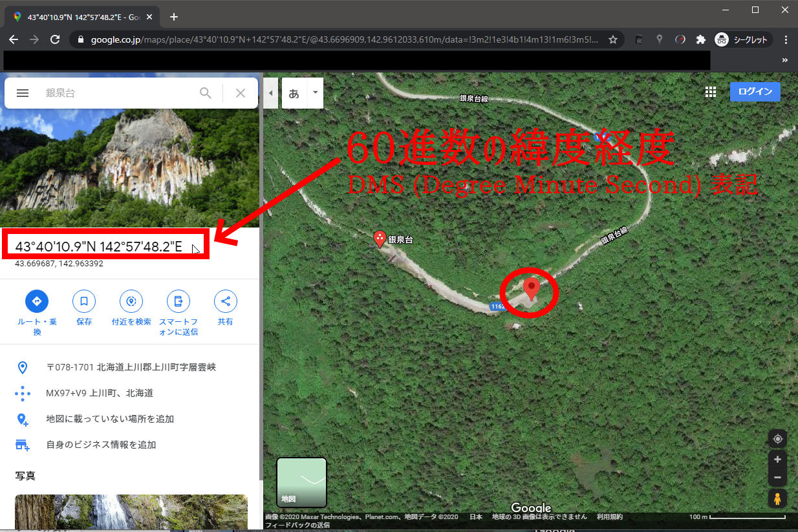Open the input method dropdown arrow
This screenshot has height=532, width=798.
(x=315, y=93)
